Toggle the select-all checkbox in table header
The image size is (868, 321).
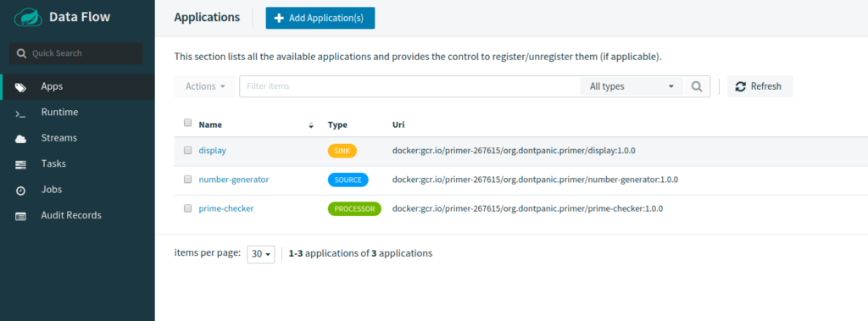coord(187,123)
